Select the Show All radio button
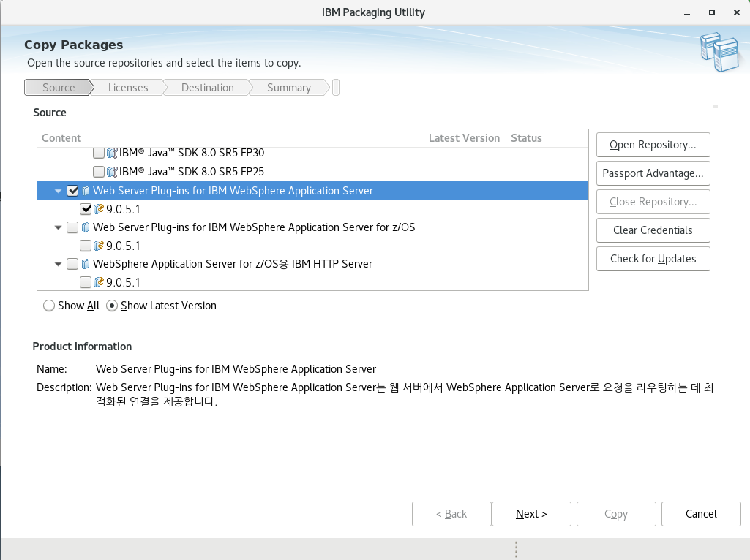 click(x=49, y=306)
